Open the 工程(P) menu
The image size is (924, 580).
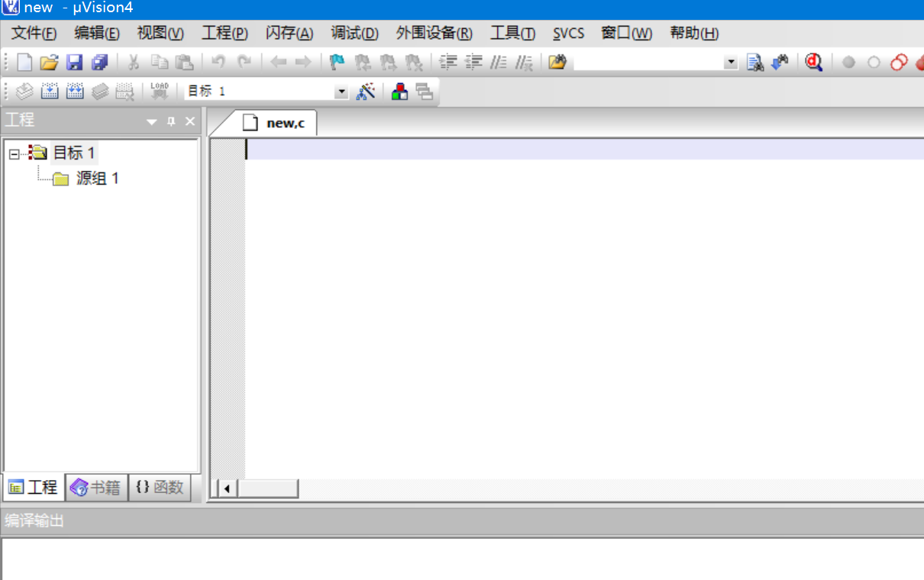click(225, 33)
